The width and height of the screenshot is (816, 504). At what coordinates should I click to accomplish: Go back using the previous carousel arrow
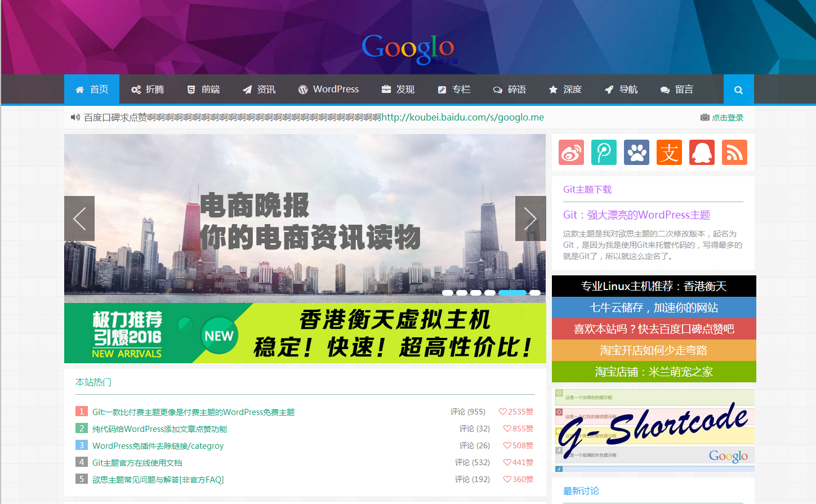[x=79, y=218]
